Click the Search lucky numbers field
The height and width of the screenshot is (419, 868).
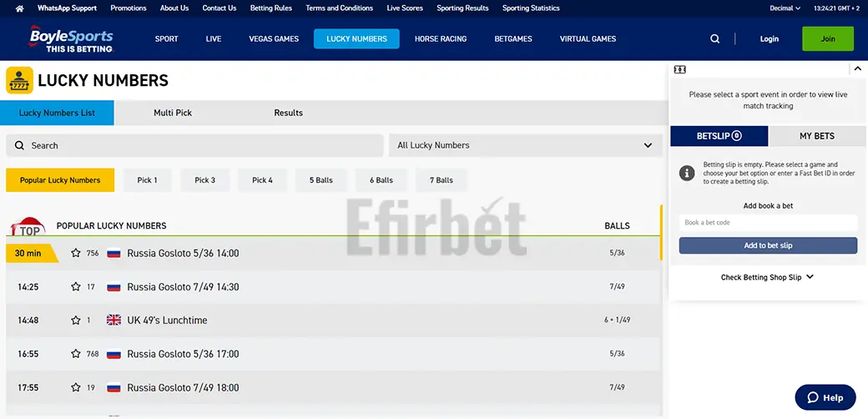pos(194,145)
